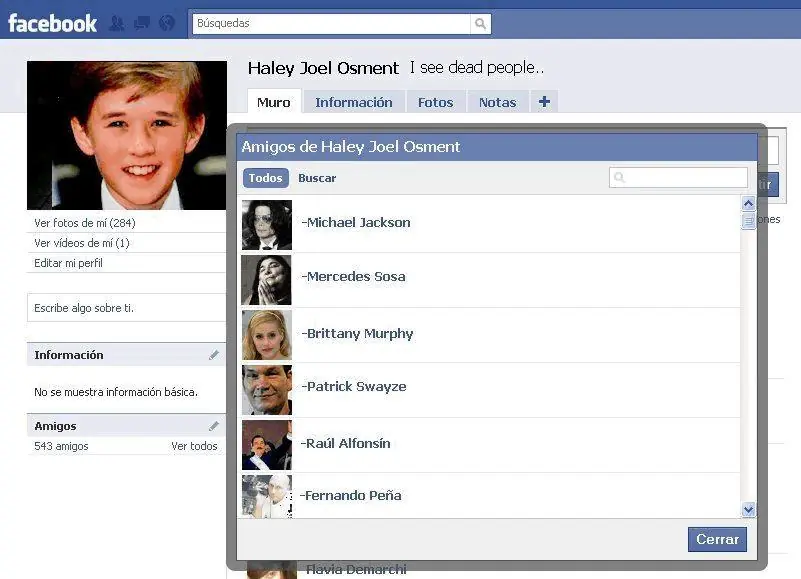801x579 pixels.
Task: Click Editar mi perfil link
Action: [x=68, y=263]
